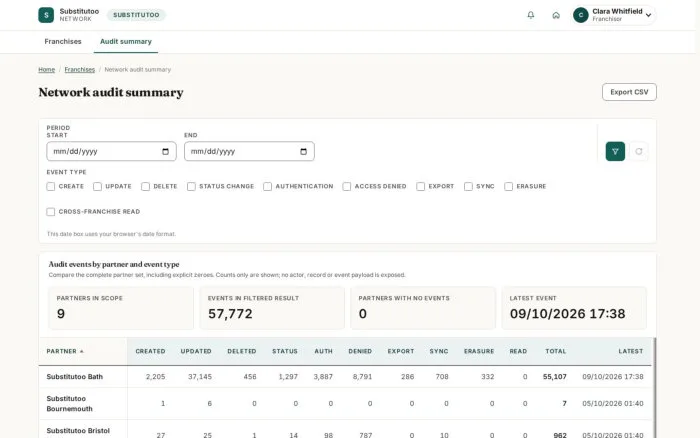Open the notifications bell
This screenshot has width=700, height=438.
(x=531, y=15)
